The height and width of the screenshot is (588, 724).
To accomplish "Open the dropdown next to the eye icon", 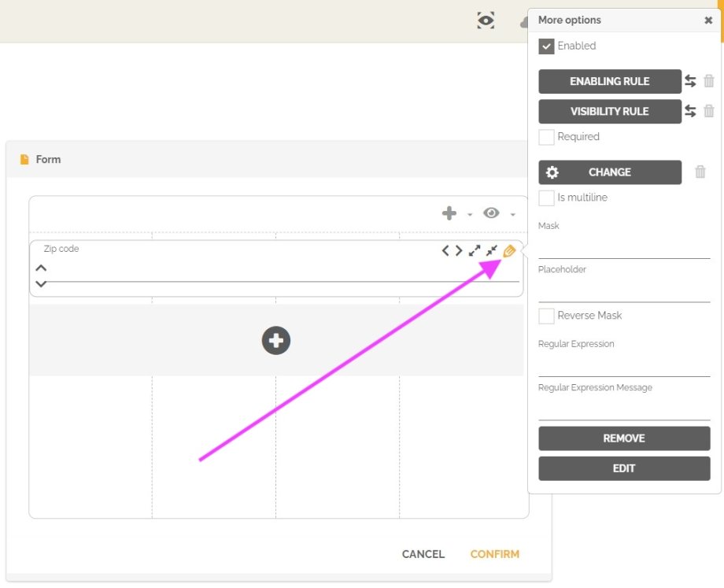I will pos(512,214).
